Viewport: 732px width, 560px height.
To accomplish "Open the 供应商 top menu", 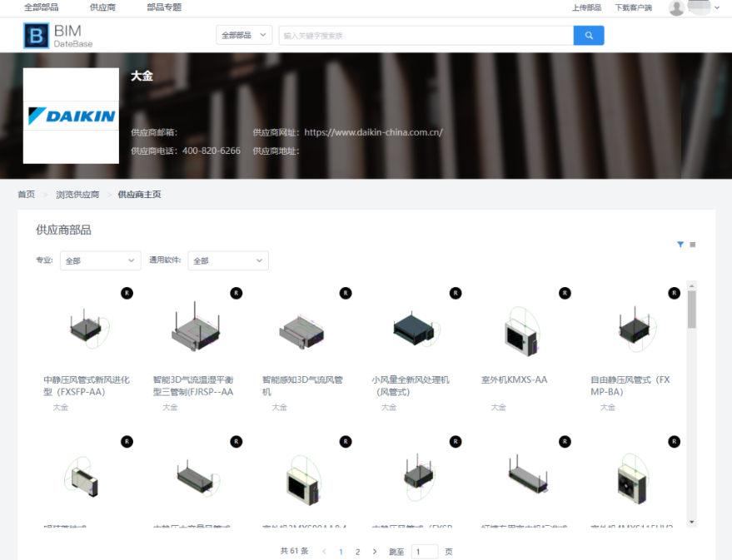I will point(102,7).
